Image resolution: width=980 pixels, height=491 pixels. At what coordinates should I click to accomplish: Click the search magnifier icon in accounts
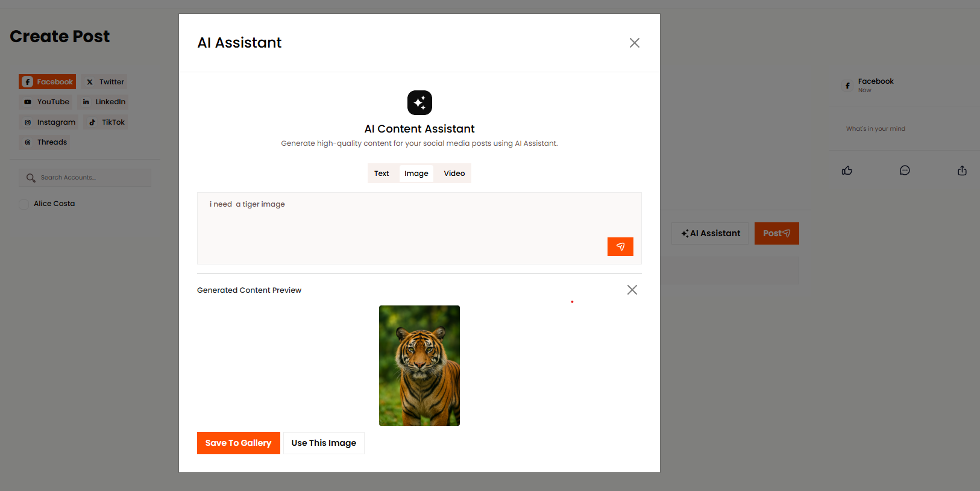point(31,178)
